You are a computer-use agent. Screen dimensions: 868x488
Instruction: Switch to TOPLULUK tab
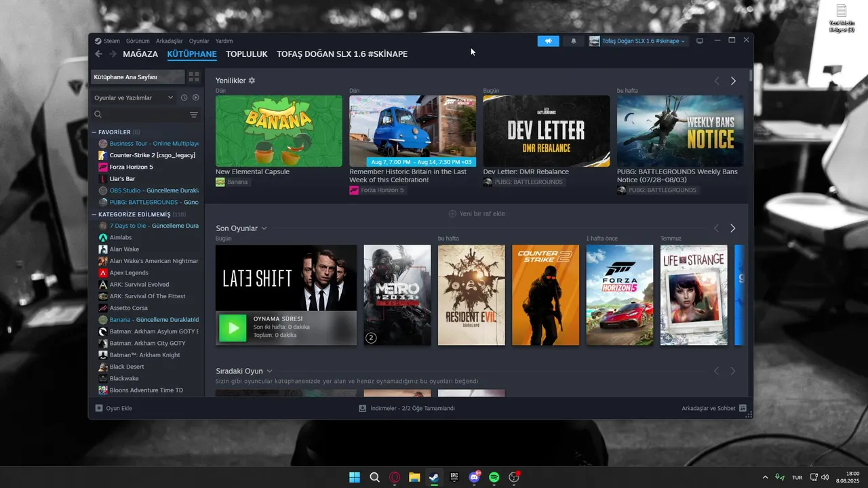(247, 54)
